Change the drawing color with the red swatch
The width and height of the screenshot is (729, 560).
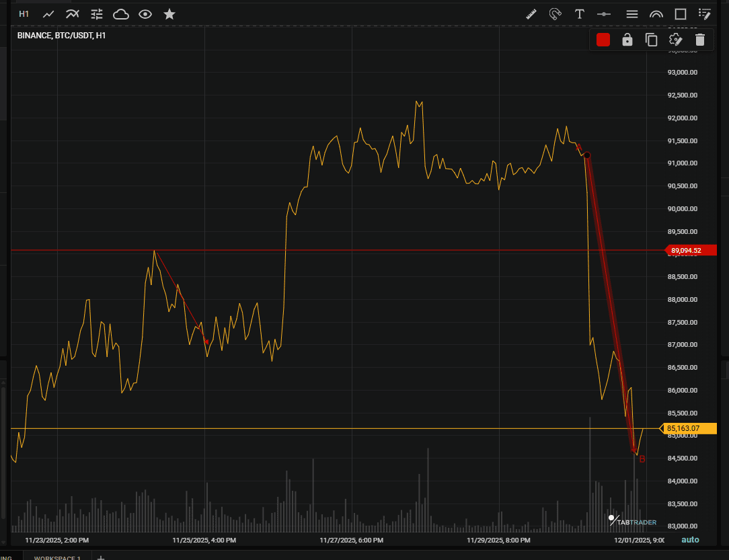603,40
